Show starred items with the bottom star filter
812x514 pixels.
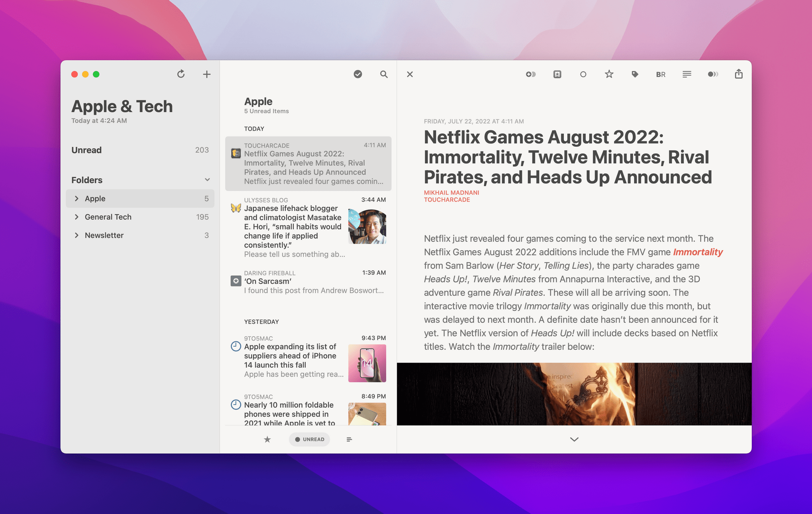pos(267,439)
